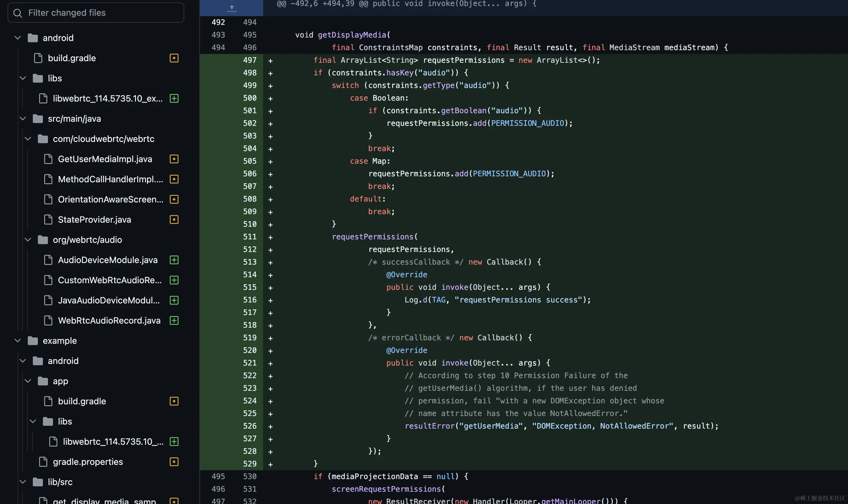
Task: Open CustomWebRtcAudioRe... file in tree
Action: point(109,280)
